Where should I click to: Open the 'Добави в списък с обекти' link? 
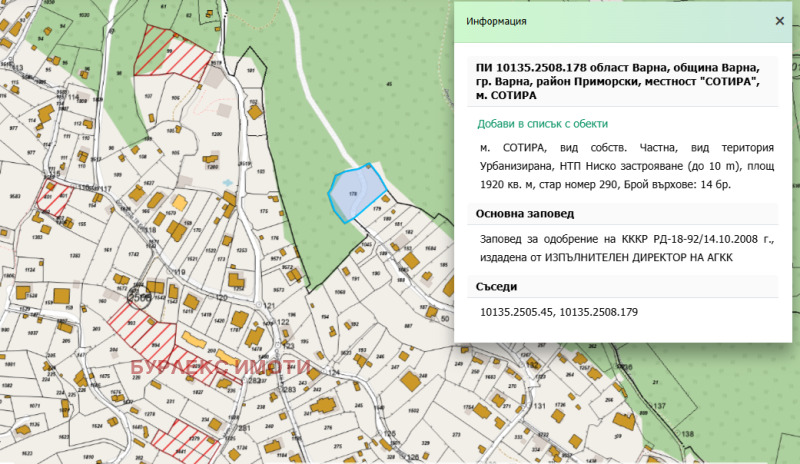pyautogui.click(x=542, y=124)
